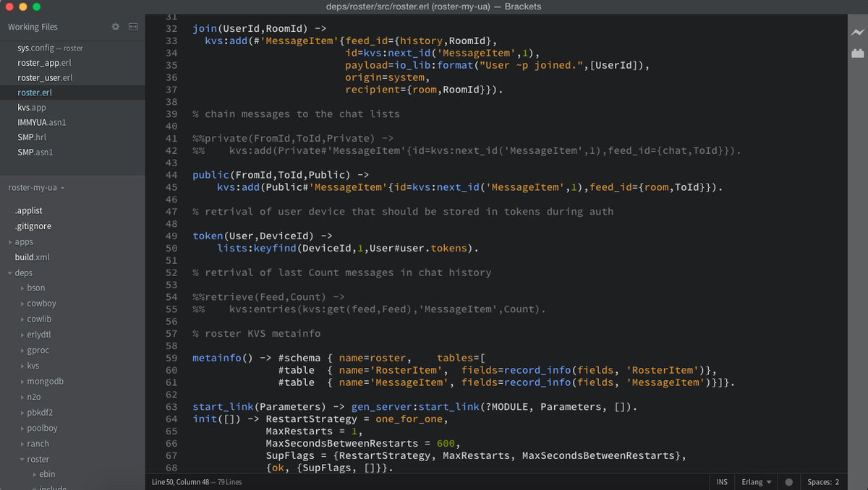This screenshot has height=490, width=868.
Task: Switch to roster_app.erl in Working Files
Action: (41, 62)
